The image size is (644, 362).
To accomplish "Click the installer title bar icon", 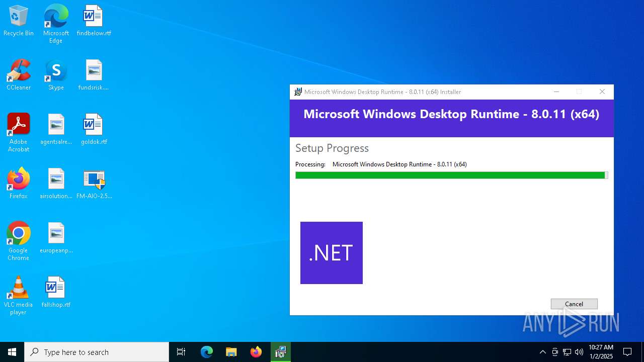I will click(x=298, y=92).
